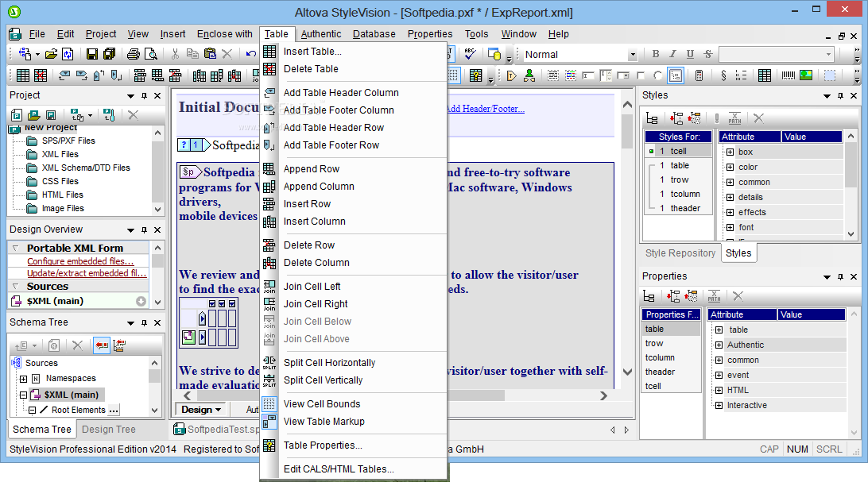Click the Paste clipboard icon

210,54
